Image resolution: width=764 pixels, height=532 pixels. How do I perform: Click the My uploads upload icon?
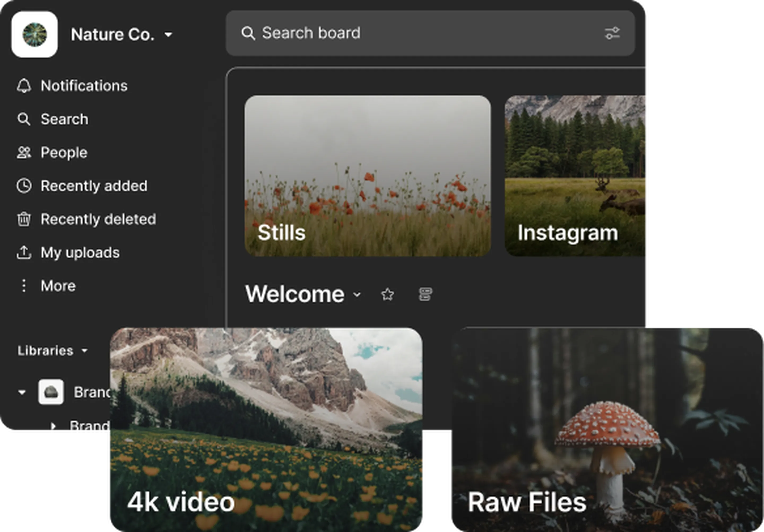(x=24, y=252)
